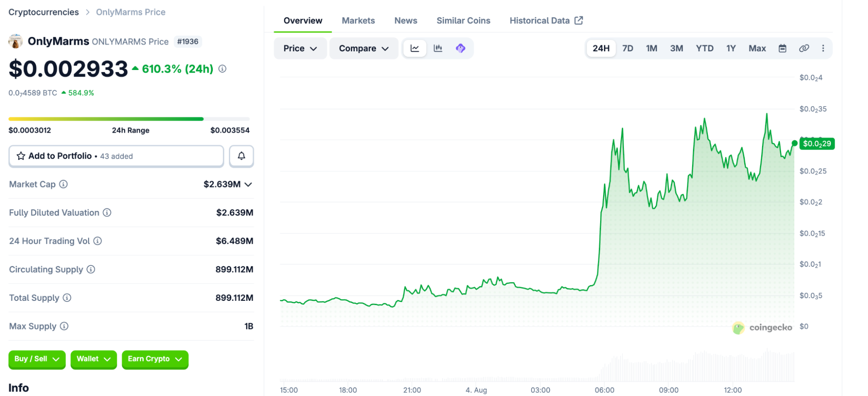
Task: Show 24 Hour Trading Vol info icon
Action: pyautogui.click(x=98, y=241)
